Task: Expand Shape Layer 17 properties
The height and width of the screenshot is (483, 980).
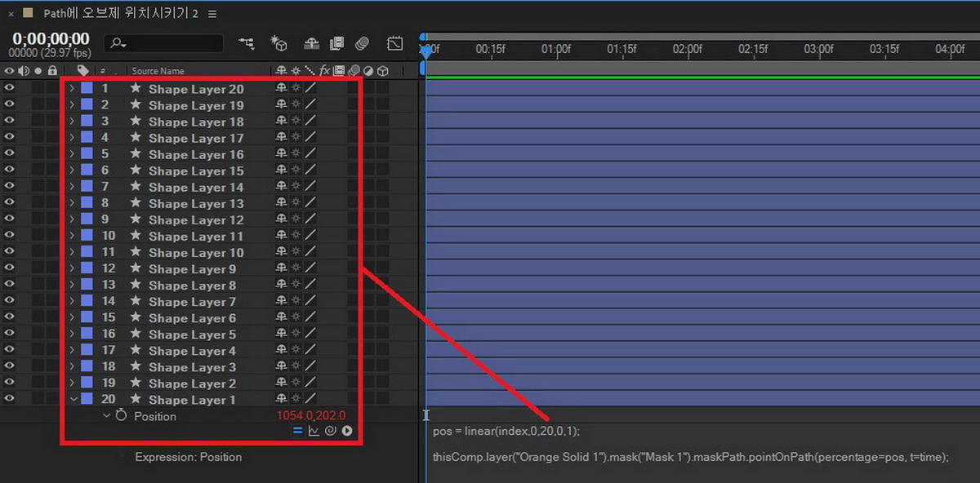Action: point(72,137)
